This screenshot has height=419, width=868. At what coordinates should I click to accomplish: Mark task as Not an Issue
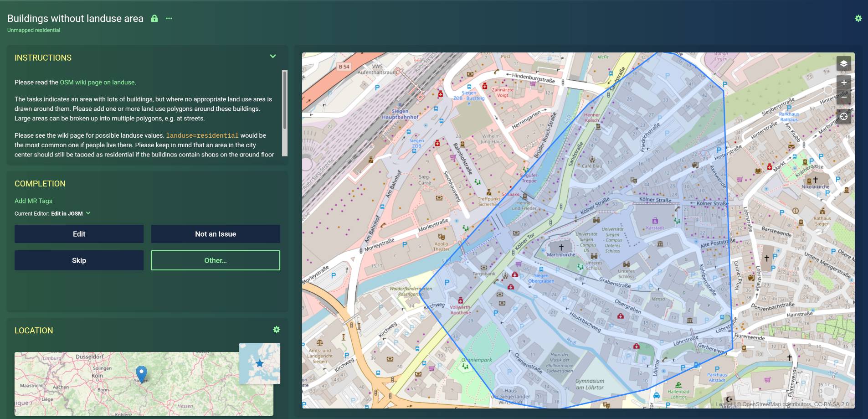(216, 234)
